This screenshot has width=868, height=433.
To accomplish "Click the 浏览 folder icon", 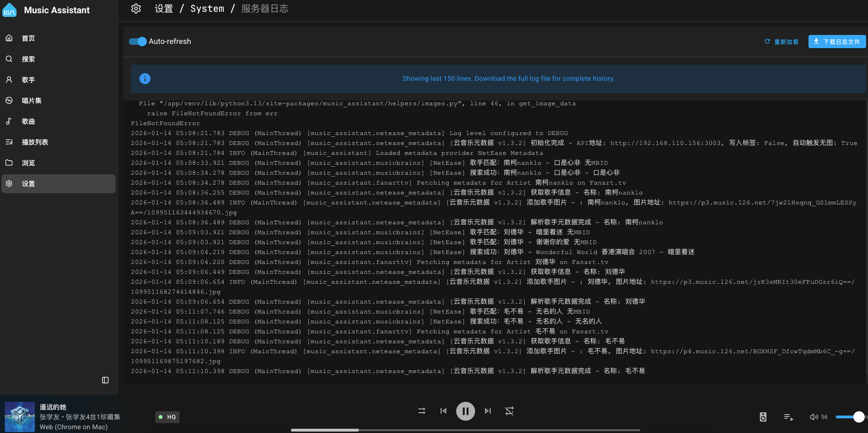I will pos(9,163).
